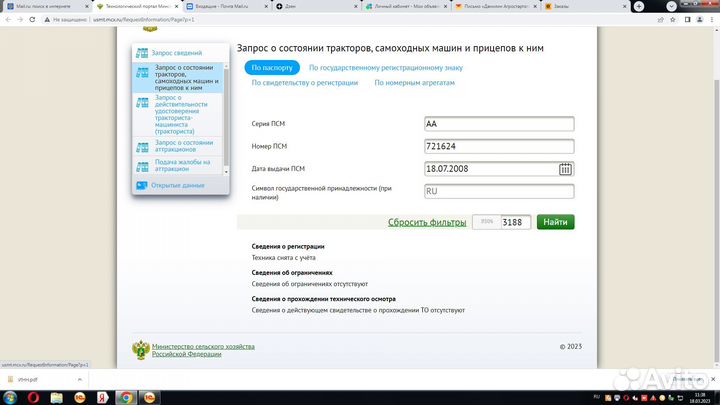Expand the 'Запрос сведений' sidebar section
This screenshot has width=720, height=405.
point(178,53)
